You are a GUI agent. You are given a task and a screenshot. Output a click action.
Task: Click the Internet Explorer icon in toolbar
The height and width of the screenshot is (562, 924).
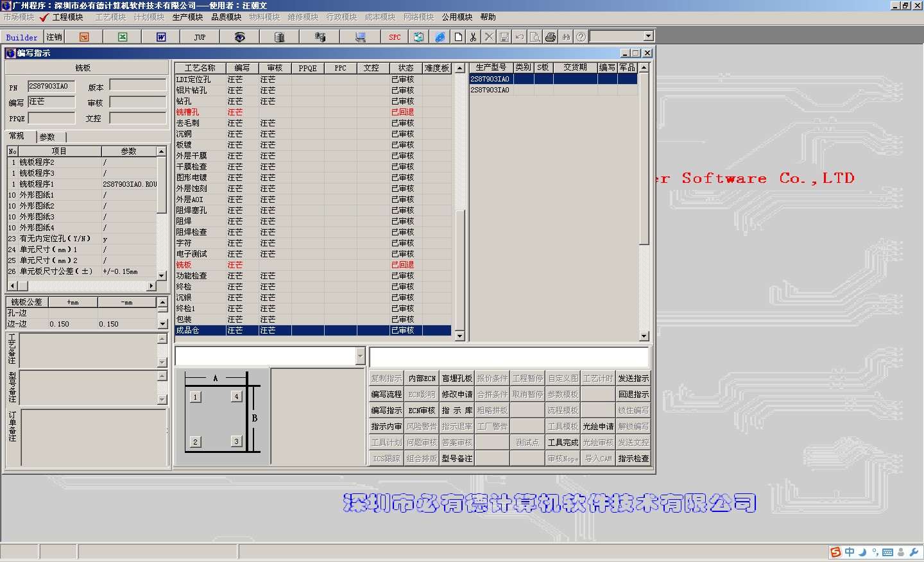tap(440, 37)
